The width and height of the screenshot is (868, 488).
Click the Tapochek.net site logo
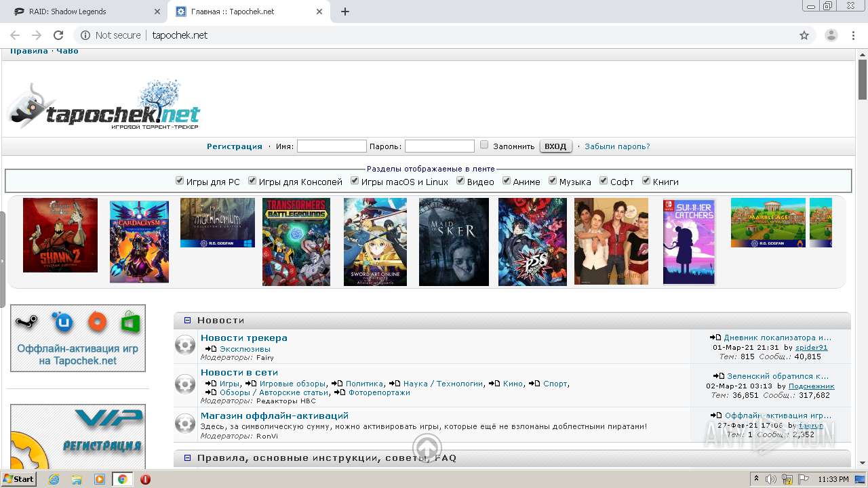(x=103, y=105)
